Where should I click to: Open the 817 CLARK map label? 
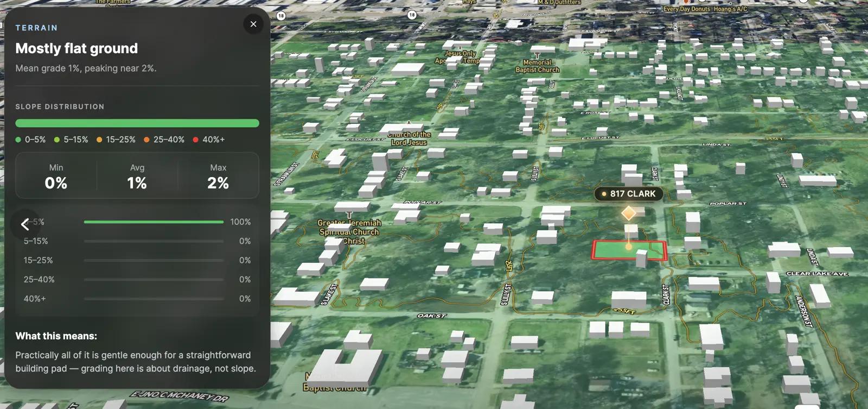[x=628, y=194]
